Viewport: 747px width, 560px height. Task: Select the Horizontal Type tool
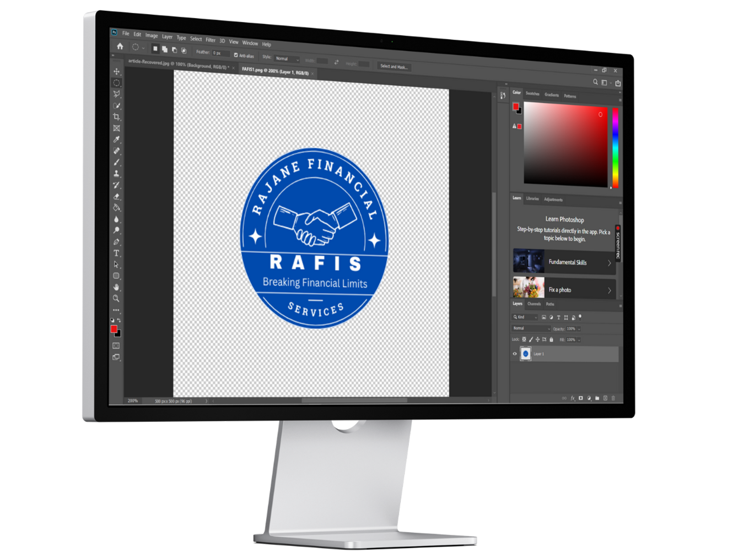click(116, 253)
